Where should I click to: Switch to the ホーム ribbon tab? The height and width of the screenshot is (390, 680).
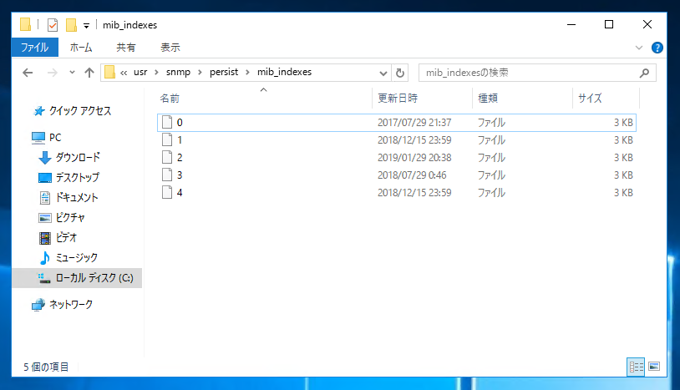[81, 47]
